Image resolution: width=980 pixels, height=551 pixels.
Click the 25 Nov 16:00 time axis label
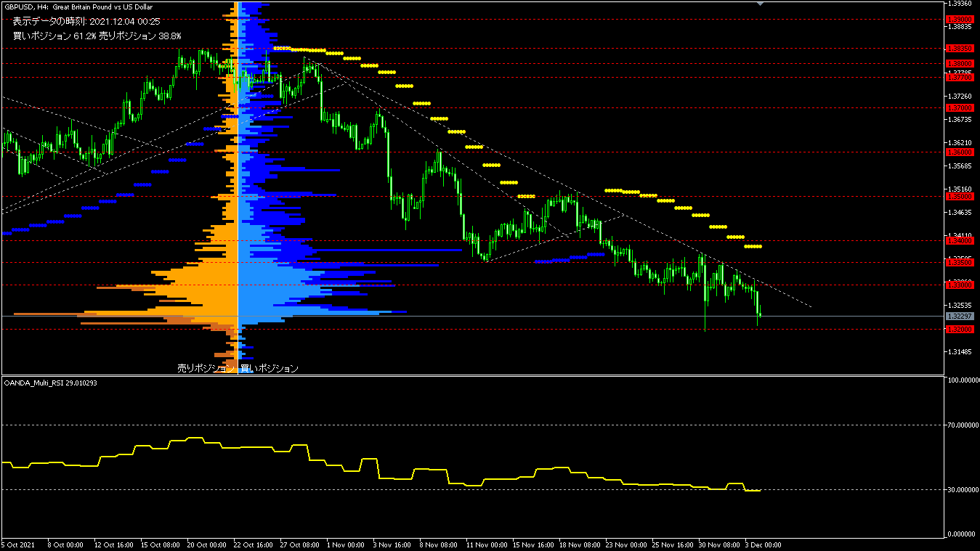tap(671, 544)
